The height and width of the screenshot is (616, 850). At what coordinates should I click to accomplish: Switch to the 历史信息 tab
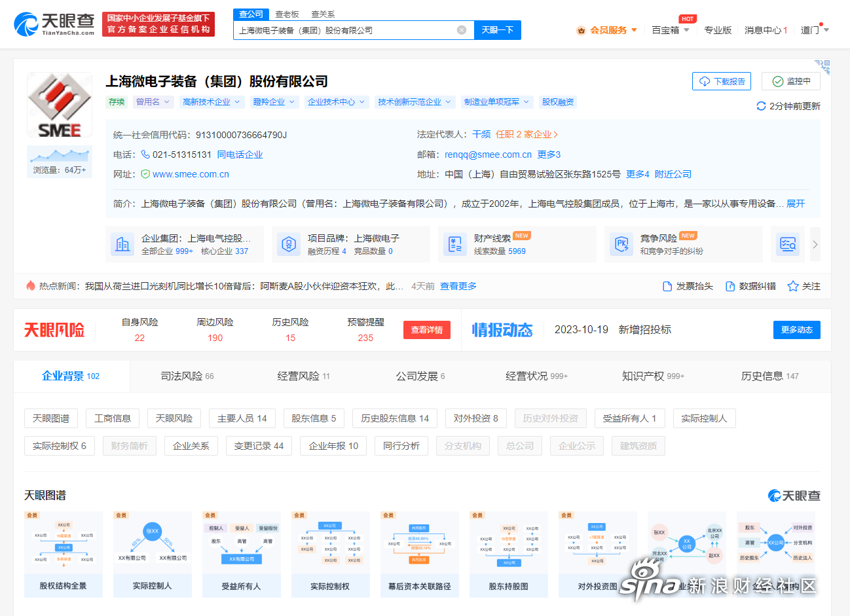[x=770, y=376]
